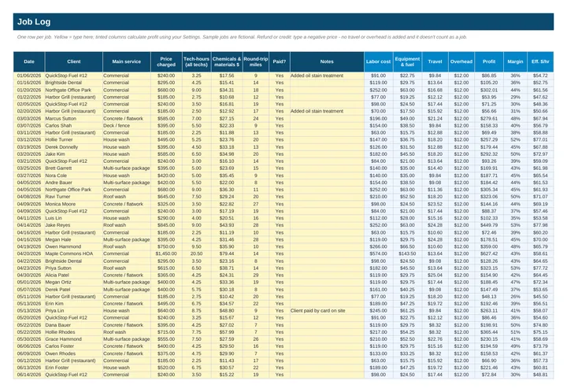Click the Erin Kim client cell

[x=74, y=304]
